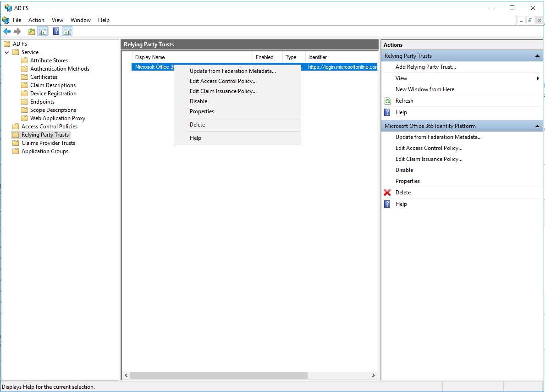Select Properties in the context menu
Image resolution: width=545 pixels, height=392 pixels.
(237, 111)
